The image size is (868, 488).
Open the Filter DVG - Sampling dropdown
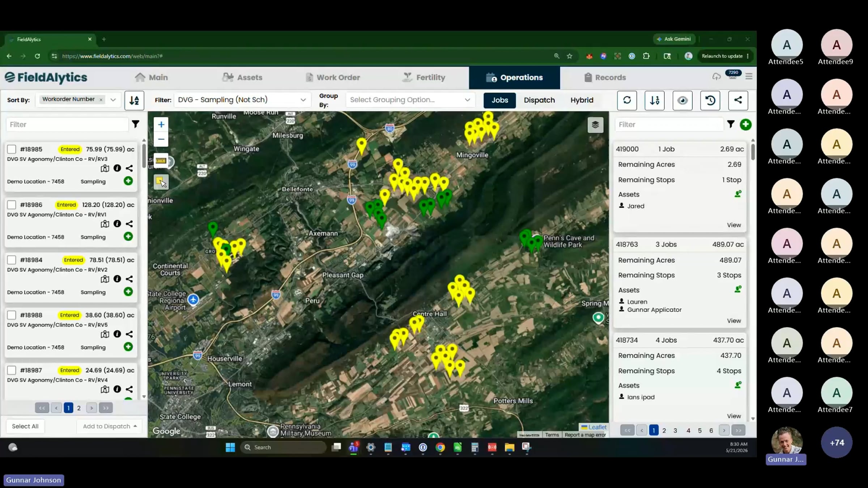tap(242, 100)
